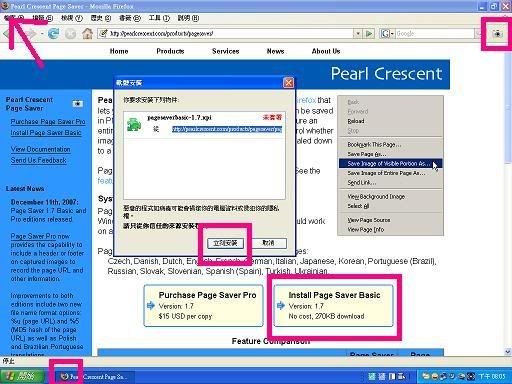Viewport: 512px width, 384px height.
Task: Open the Products navigation tab
Action: (170, 51)
